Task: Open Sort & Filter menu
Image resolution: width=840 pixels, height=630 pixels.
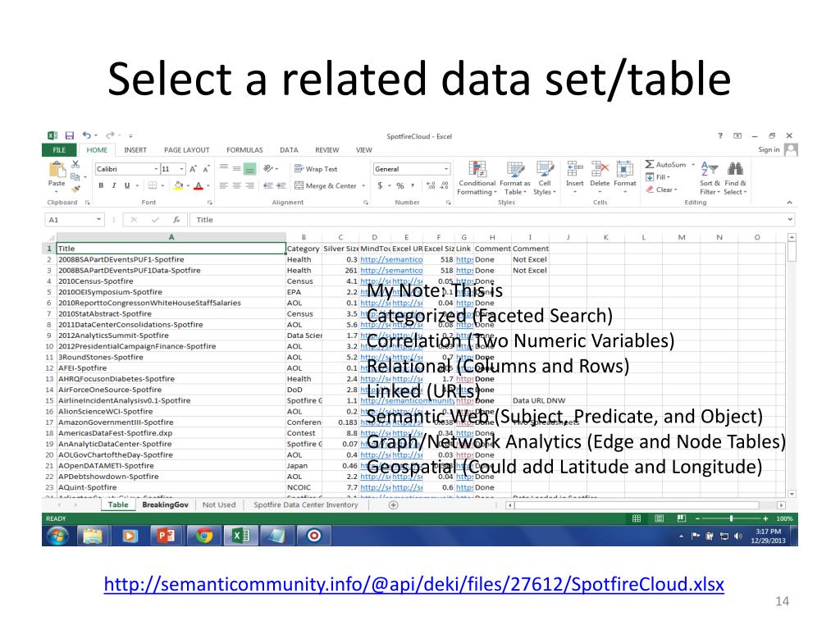Action: point(710,178)
